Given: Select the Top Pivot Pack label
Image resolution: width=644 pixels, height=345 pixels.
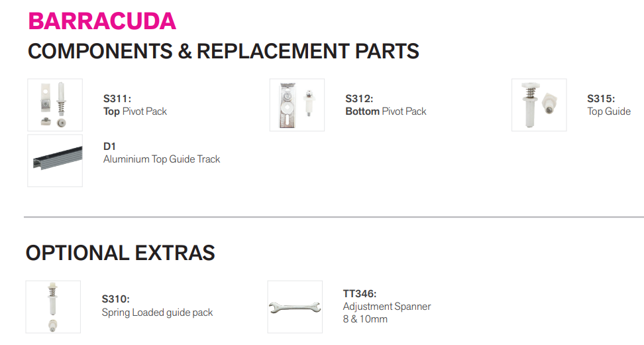Looking at the screenshot, I should click(135, 111).
